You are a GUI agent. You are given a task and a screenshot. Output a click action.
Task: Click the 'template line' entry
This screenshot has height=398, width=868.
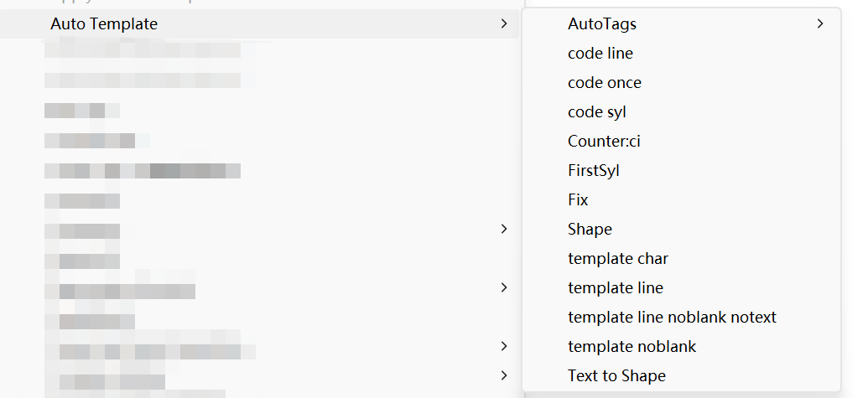pyautogui.click(x=615, y=287)
